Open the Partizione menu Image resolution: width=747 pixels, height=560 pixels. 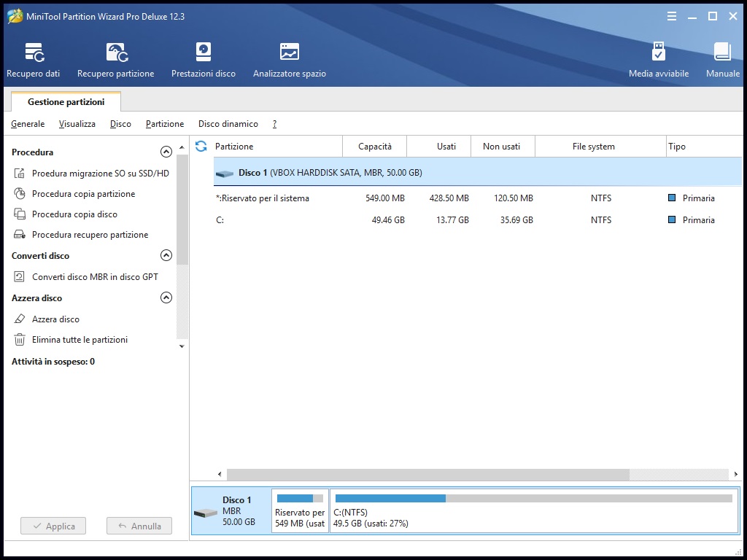(165, 124)
